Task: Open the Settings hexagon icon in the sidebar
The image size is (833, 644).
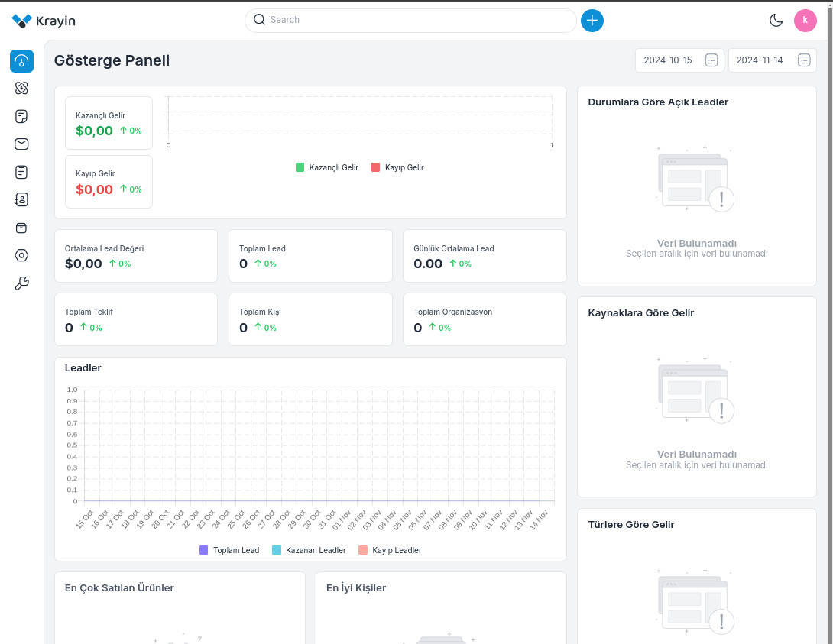Action: coord(21,256)
